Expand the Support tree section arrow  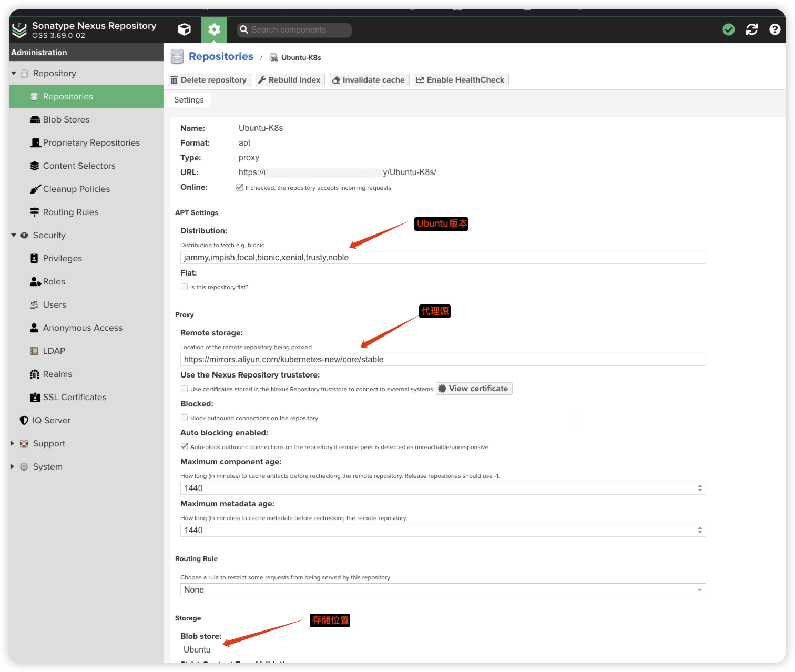(13, 443)
